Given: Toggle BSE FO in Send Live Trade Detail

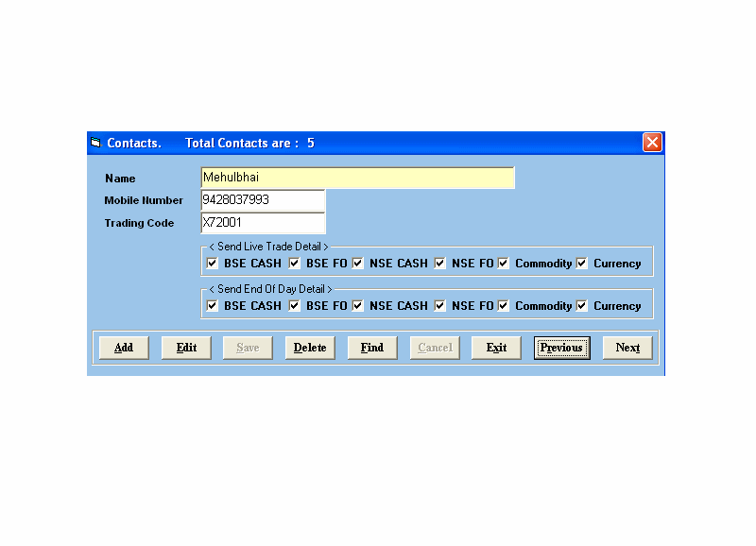Looking at the screenshot, I should (x=295, y=264).
